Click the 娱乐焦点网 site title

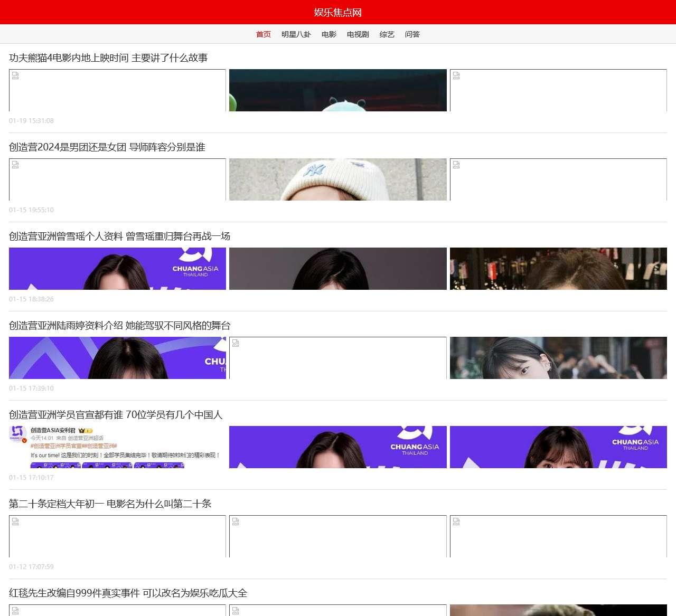click(338, 12)
